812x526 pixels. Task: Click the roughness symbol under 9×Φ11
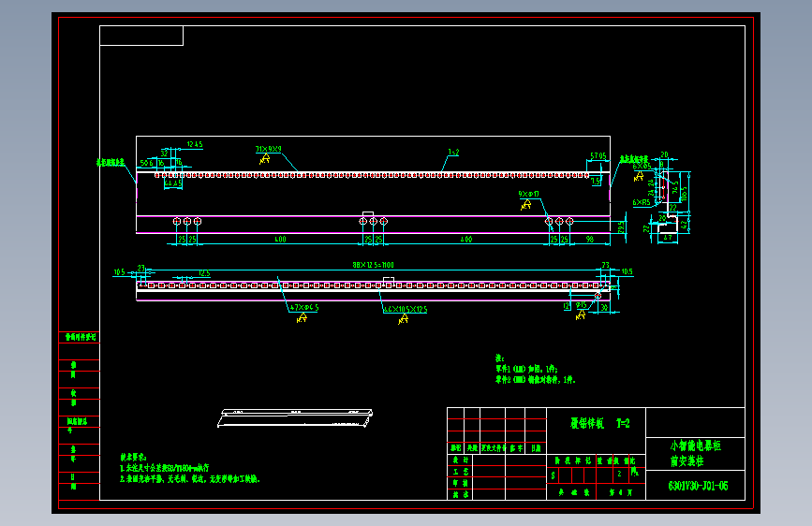(x=526, y=204)
